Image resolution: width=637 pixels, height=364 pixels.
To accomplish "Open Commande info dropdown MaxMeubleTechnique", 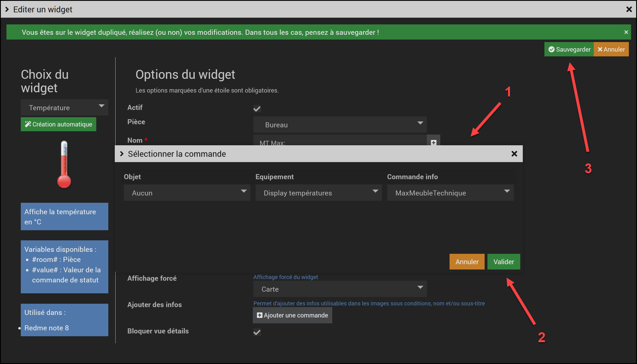I will click(x=450, y=193).
